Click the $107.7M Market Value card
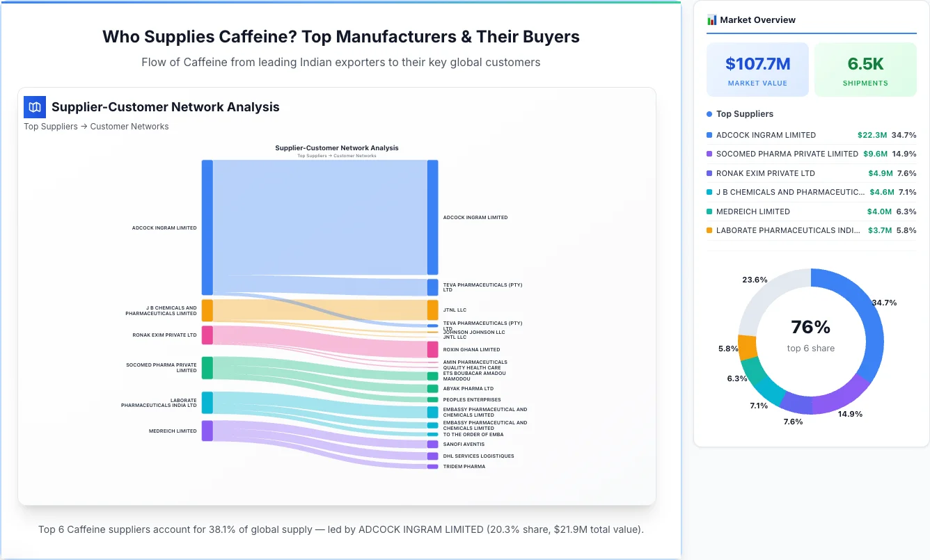 (x=757, y=69)
